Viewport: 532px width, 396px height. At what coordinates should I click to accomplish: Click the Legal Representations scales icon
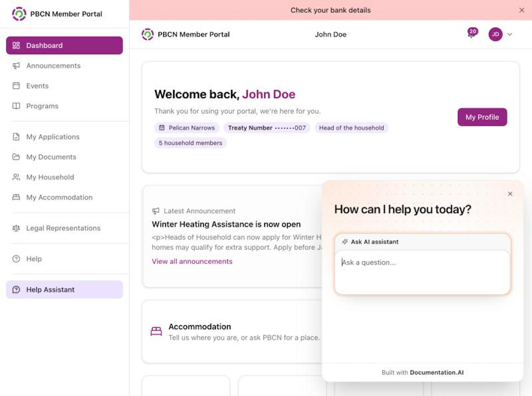(16, 228)
